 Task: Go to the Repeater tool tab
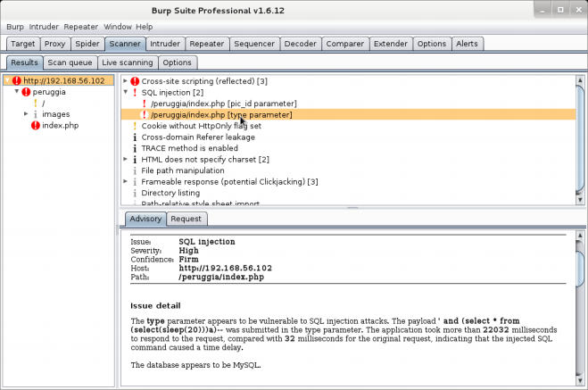pyautogui.click(x=207, y=44)
